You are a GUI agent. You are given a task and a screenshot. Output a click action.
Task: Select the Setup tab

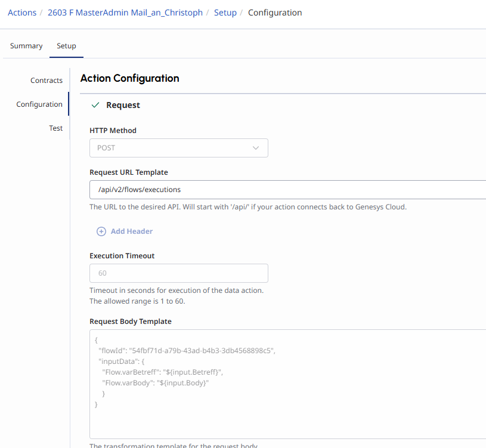[66, 46]
